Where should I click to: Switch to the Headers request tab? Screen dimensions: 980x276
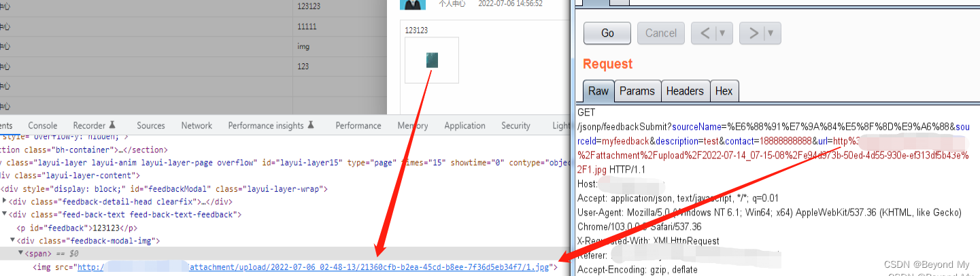coord(685,91)
